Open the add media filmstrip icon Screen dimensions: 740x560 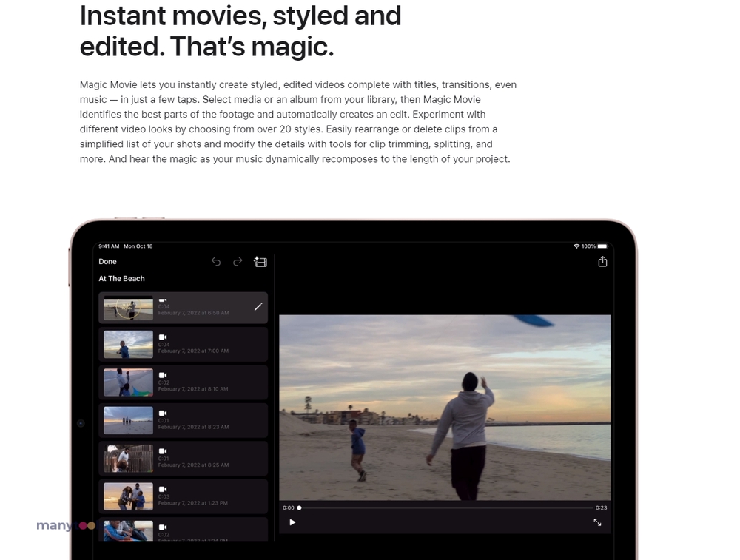[x=260, y=261]
